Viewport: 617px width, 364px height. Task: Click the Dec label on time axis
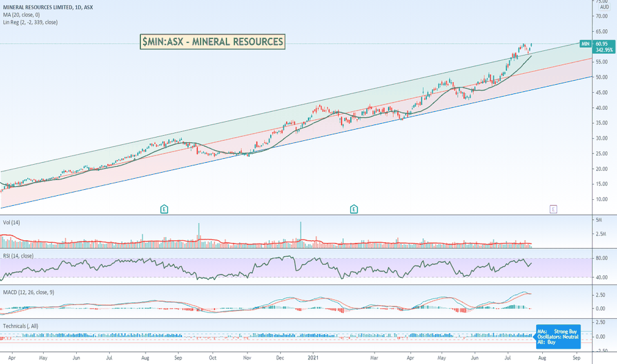pos(280,358)
